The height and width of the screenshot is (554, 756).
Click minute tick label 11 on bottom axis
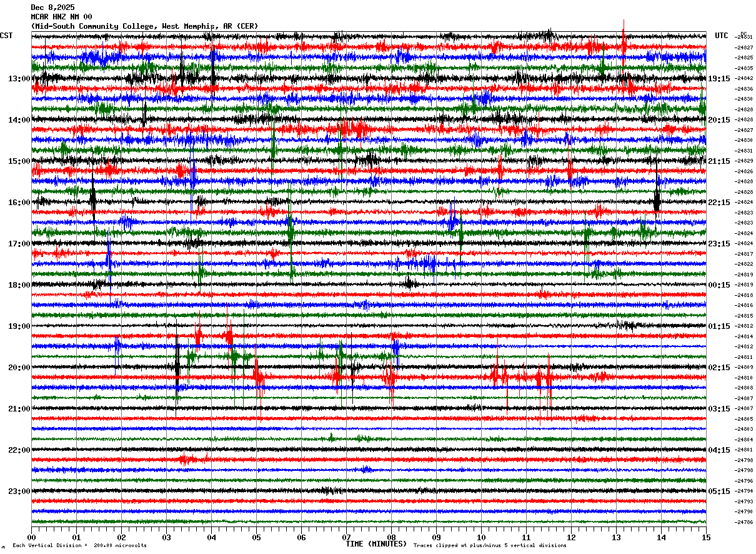coord(526,536)
